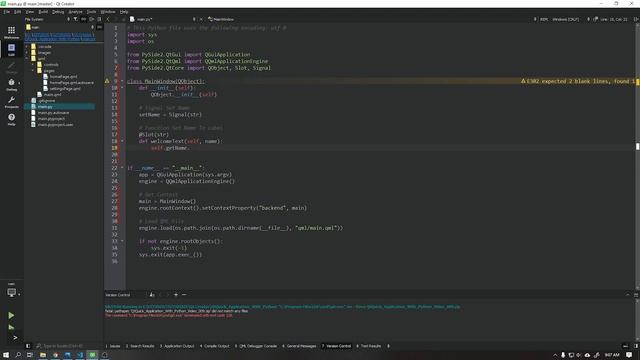This screenshot has width=640, height=360.
Task: Switch to the Issues output tab
Action: pyautogui.click(x=113, y=346)
